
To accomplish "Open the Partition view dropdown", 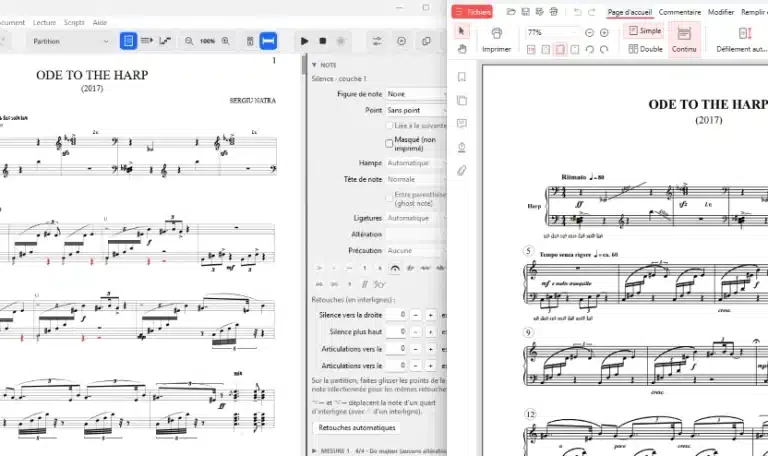I will coord(71,41).
